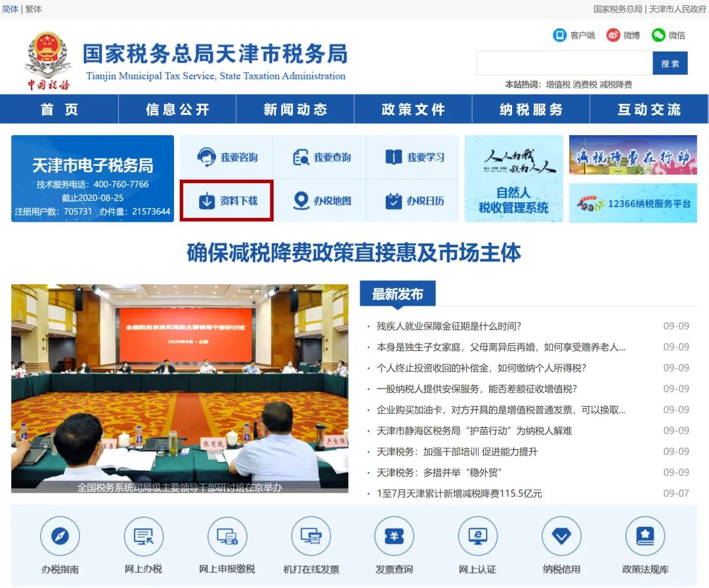
Task: Open the 办税指南 compass icon
Action: tap(60, 536)
